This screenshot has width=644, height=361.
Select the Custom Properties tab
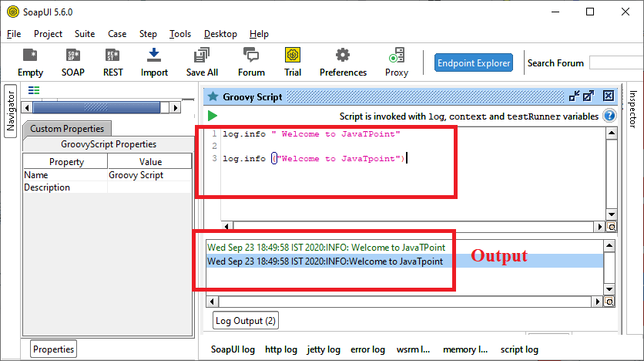[67, 129]
